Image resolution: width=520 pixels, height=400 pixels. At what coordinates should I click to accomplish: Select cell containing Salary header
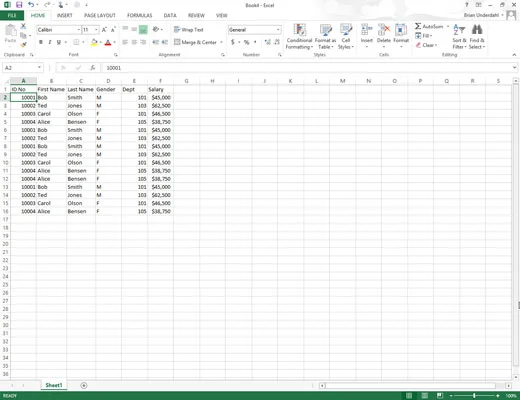160,89
